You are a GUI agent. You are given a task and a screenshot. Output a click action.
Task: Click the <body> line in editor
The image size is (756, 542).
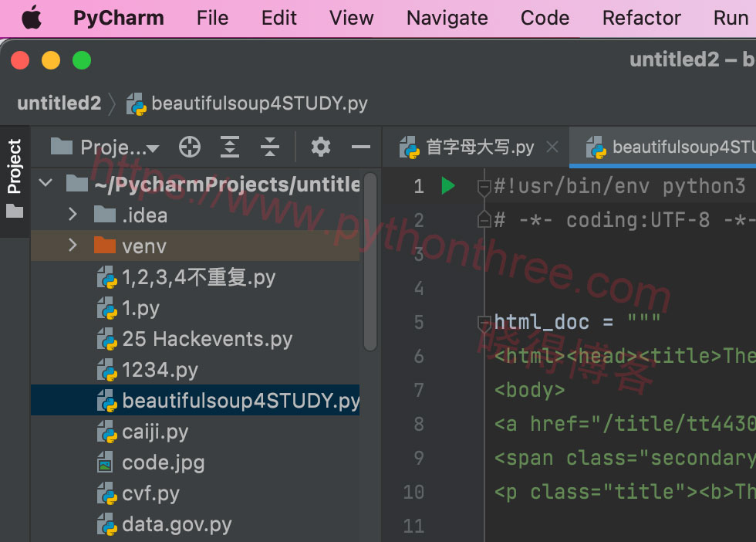coord(529,389)
